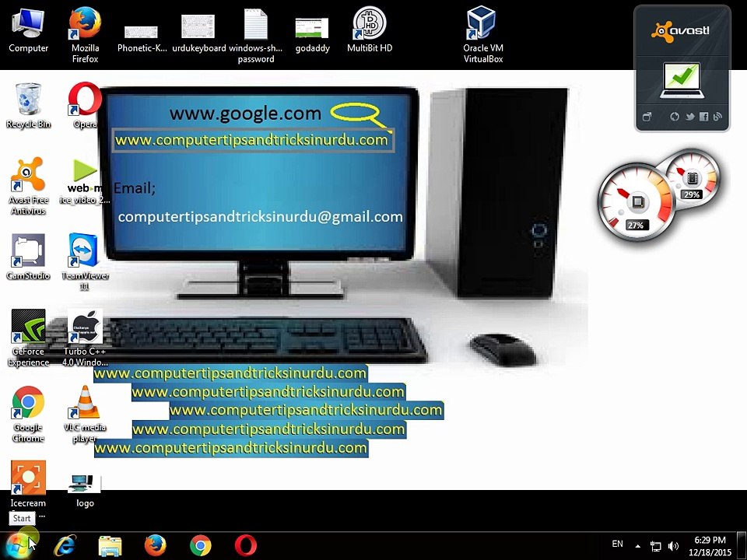Open windows-sh... password document icon
Viewport: 747px width, 560px height.
pyautogui.click(x=255, y=36)
